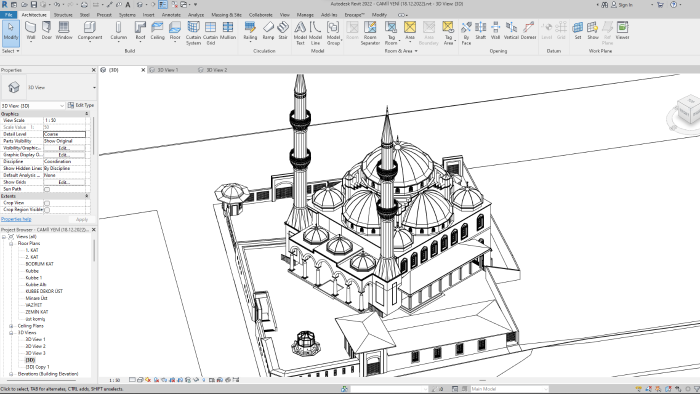Toggle the Sun Path checkbox
Image resolution: width=700 pixels, height=394 pixels.
coord(47,189)
